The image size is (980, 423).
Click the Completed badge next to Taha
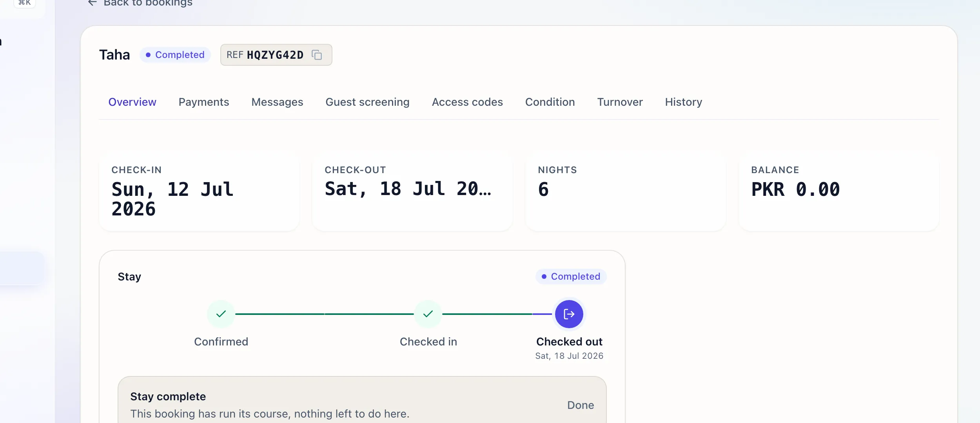(175, 55)
